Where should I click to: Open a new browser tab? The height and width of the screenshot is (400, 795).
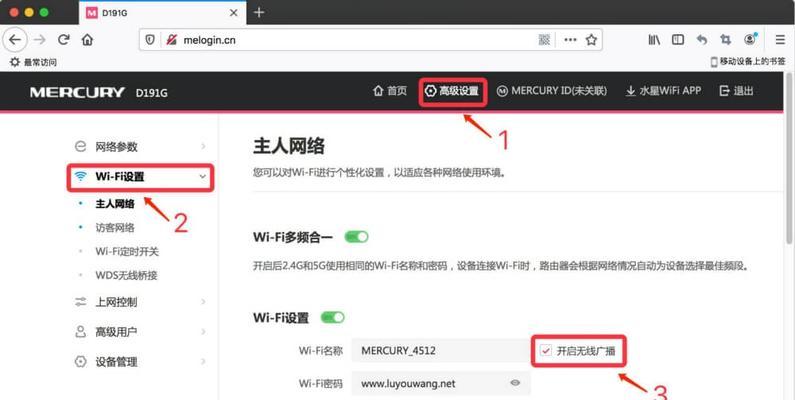pos(259,12)
